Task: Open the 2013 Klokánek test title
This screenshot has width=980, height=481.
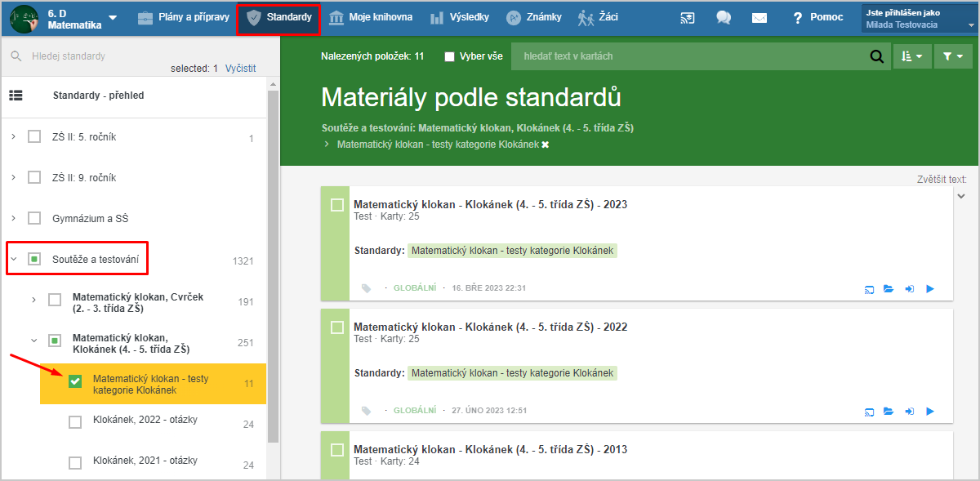Action: 490,449
